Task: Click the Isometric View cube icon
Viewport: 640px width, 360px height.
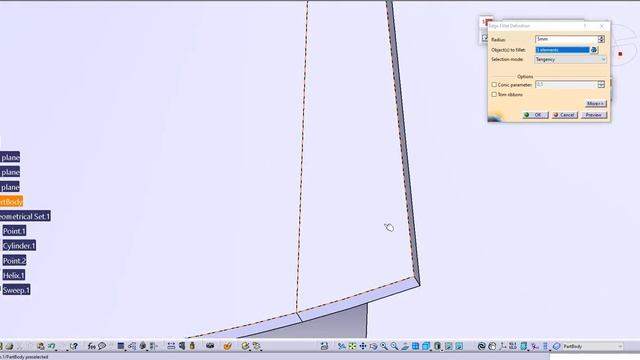Action: click(x=426, y=346)
